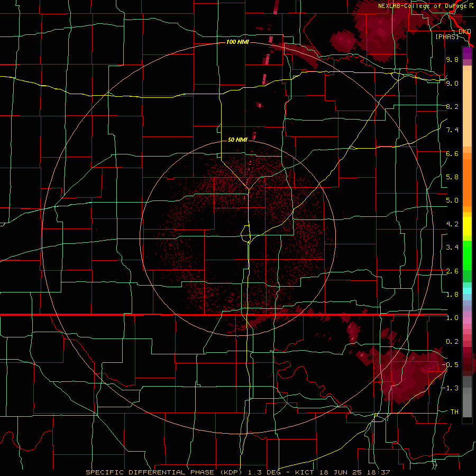Click the -1.3 scale value
476x476 pixels.
tap(450, 388)
